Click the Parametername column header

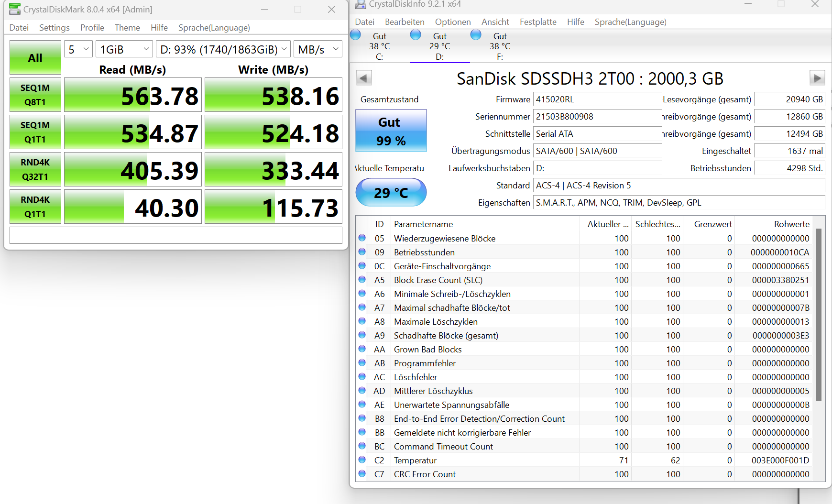click(x=484, y=224)
